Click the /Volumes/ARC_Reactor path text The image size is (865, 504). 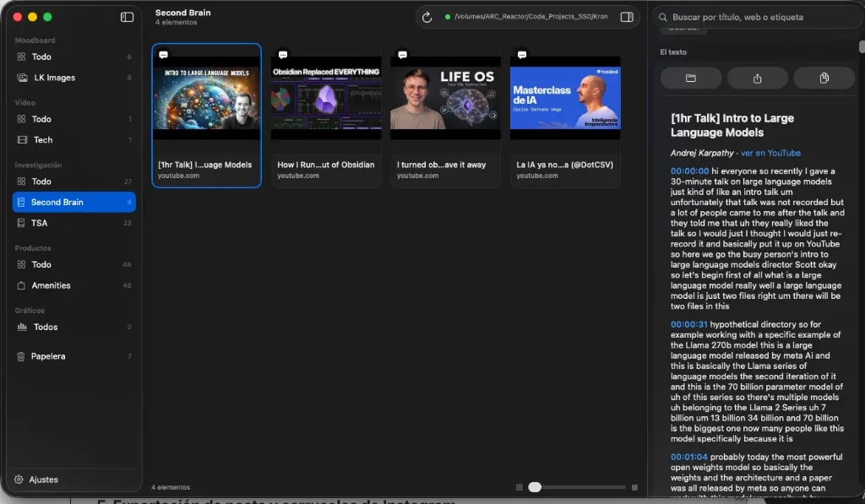pos(530,17)
